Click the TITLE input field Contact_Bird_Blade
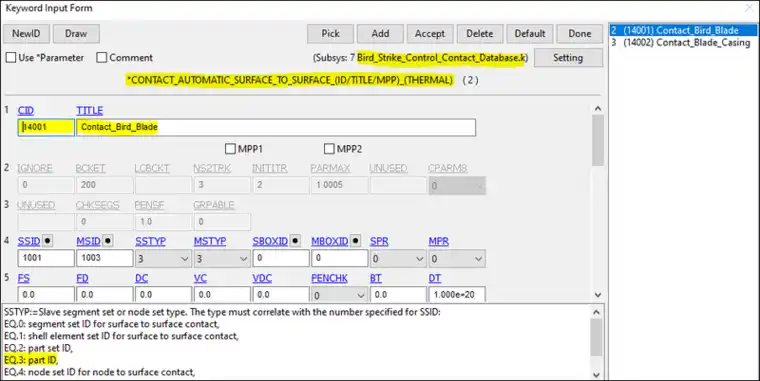Screen dimensions: 760x381 [276, 127]
